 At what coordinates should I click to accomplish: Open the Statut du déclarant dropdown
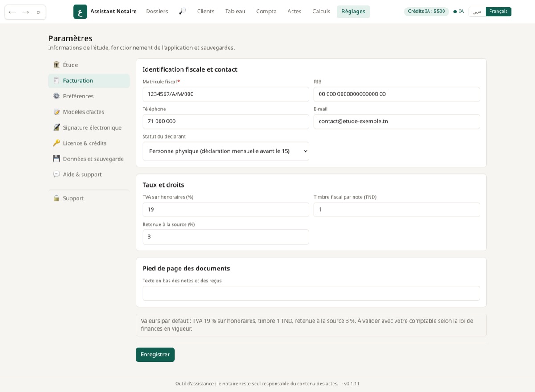click(x=226, y=151)
